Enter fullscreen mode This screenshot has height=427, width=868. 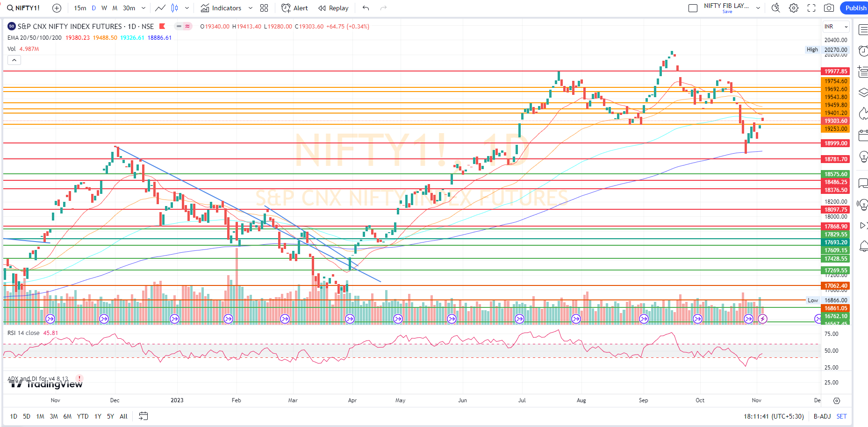811,8
